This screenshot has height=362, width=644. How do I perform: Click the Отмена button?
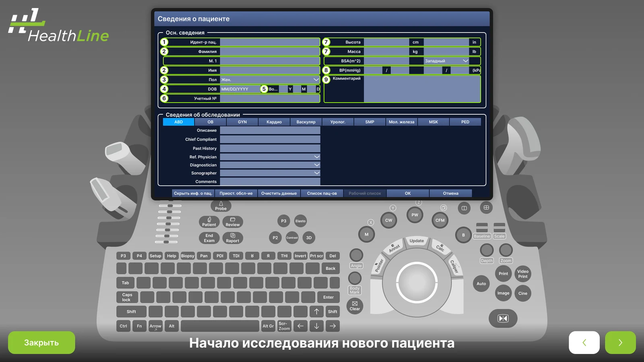[451, 193]
